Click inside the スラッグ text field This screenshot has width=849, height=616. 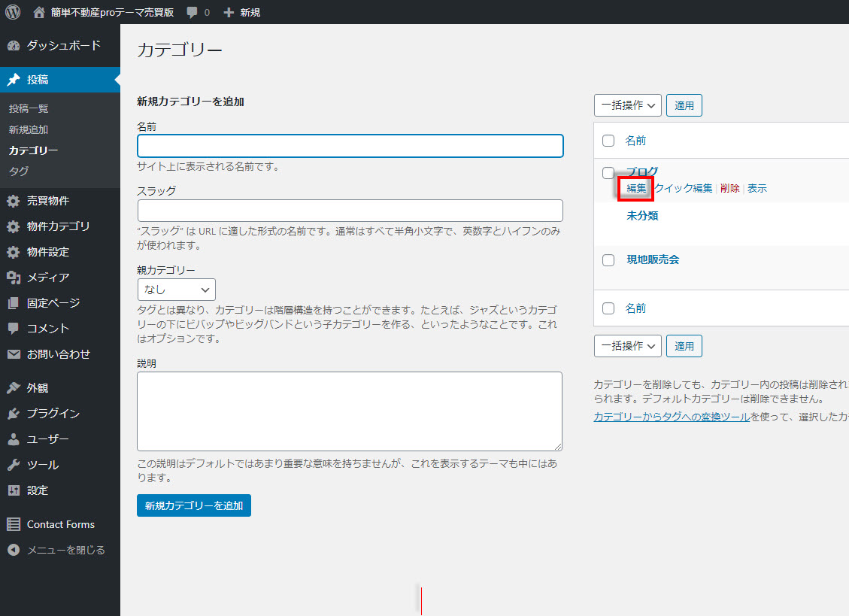(x=350, y=211)
